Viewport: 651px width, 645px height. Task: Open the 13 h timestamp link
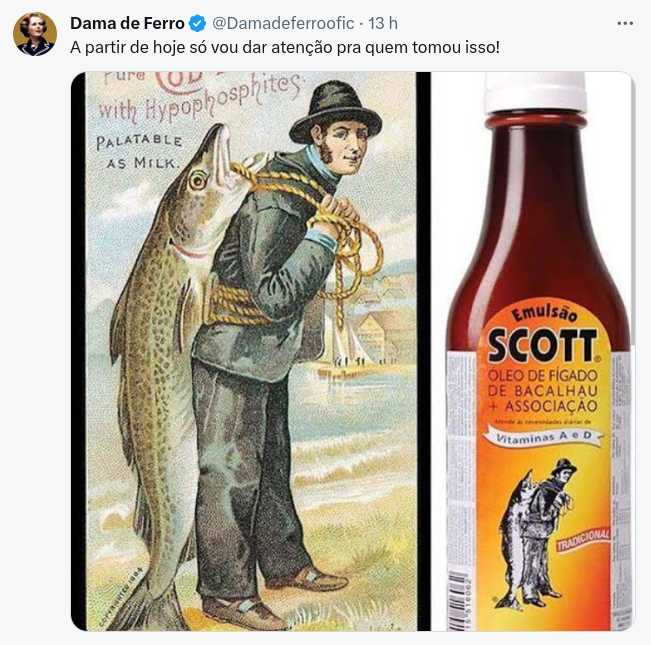pos(383,23)
